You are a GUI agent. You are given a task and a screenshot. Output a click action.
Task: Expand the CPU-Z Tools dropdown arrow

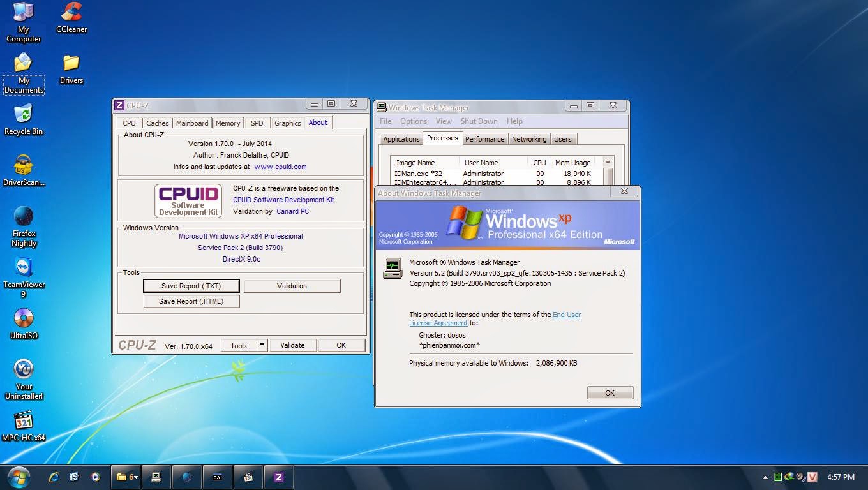click(262, 345)
